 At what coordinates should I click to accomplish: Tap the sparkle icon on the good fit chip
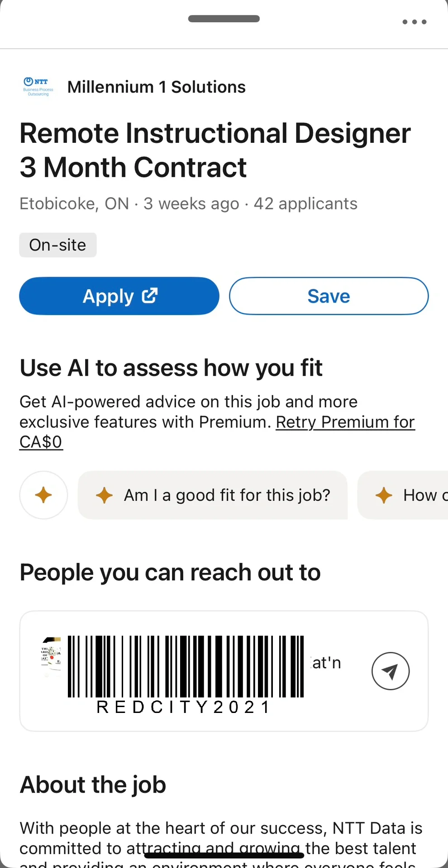[104, 495]
